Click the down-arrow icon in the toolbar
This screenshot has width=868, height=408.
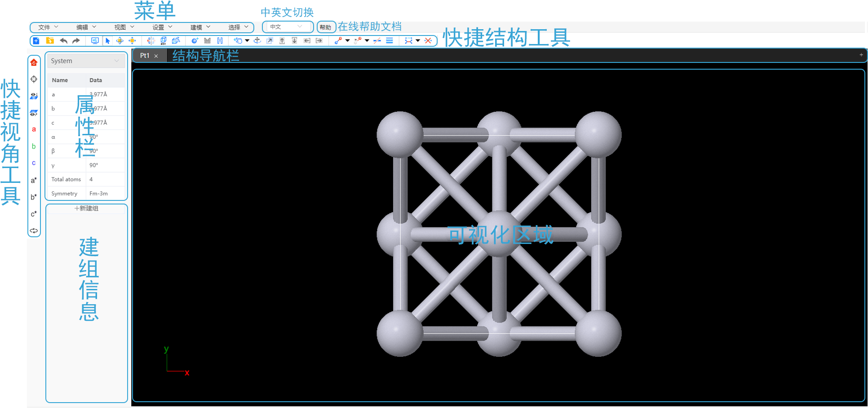[x=294, y=41]
